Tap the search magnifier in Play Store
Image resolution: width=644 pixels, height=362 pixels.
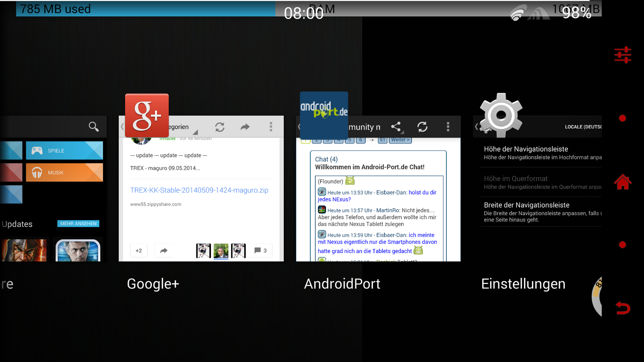click(x=93, y=127)
